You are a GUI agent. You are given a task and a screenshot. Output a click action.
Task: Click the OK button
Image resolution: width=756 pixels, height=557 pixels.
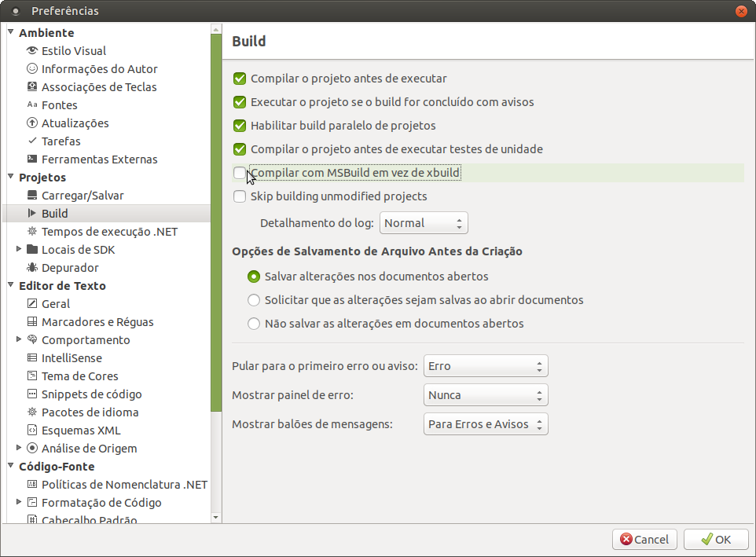point(716,539)
